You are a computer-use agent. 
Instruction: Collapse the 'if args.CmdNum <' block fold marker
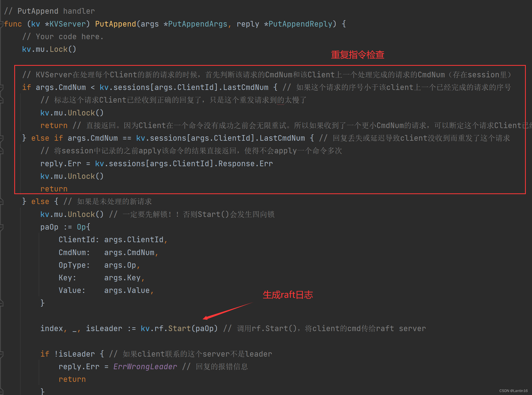pyautogui.click(x=1, y=88)
